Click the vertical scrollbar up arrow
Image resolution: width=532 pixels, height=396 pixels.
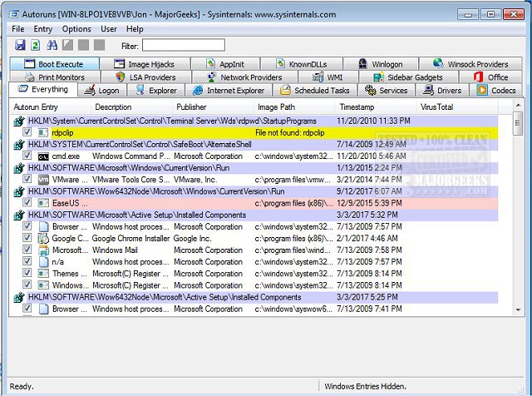click(518, 107)
